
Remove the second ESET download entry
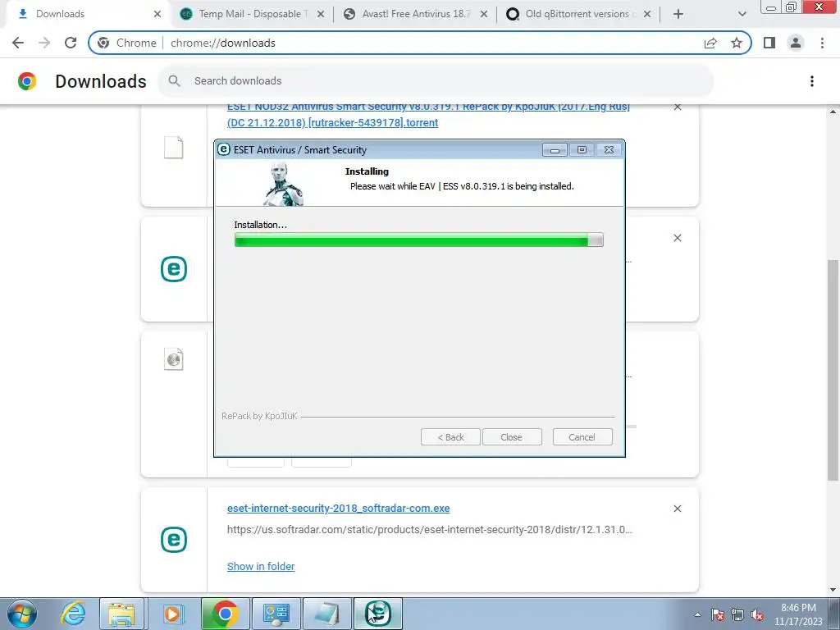pos(677,238)
